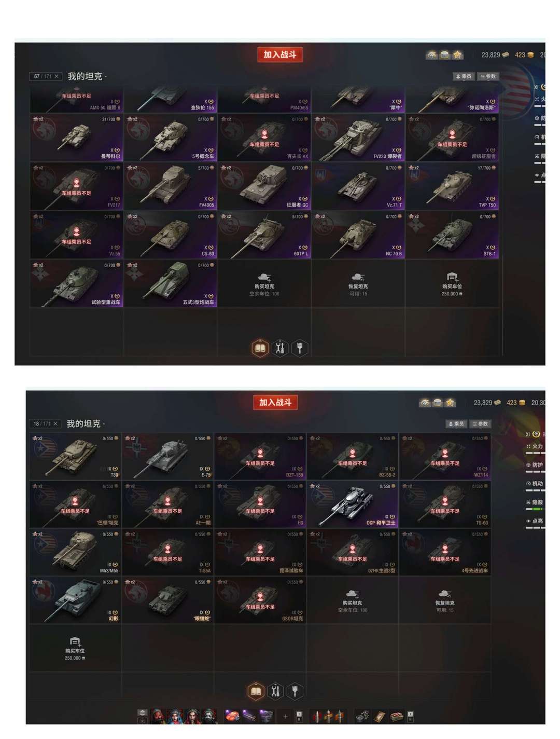Click the paintbrush customization icon in upper garage
This screenshot has height=739, width=560.
tap(300, 348)
